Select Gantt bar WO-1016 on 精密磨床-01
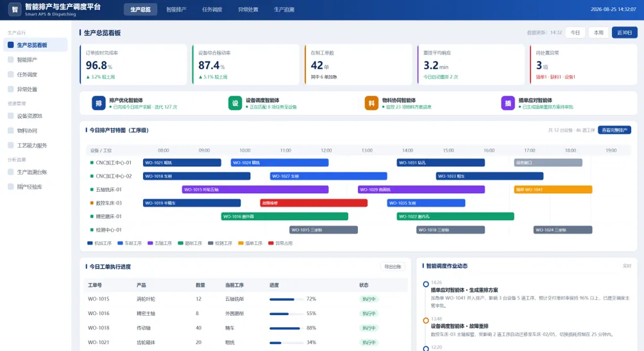The width and height of the screenshot is (644, 351). point(285,216)
